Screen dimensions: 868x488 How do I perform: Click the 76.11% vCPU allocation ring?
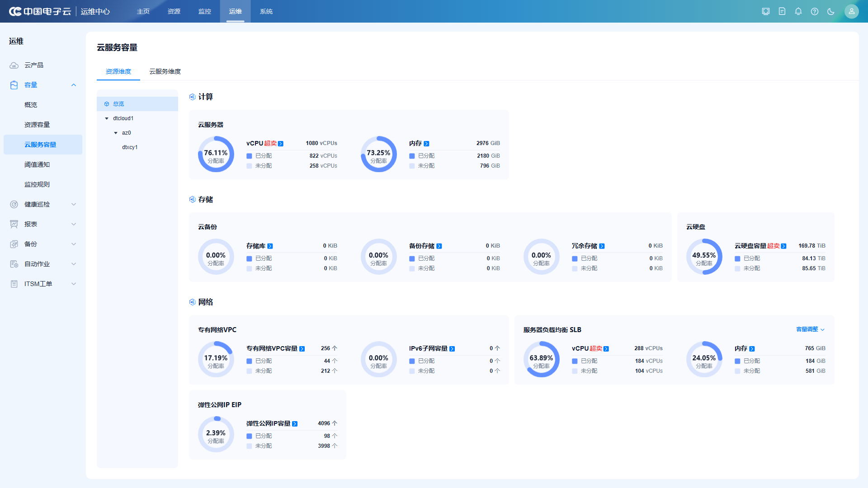(x=216, y=154)
